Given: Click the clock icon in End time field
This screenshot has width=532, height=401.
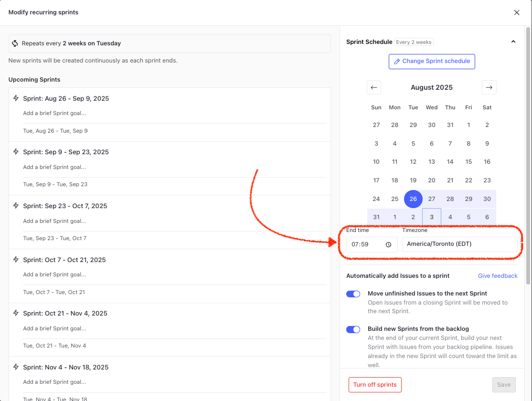Looking at the screenshot, I should 388,244.
